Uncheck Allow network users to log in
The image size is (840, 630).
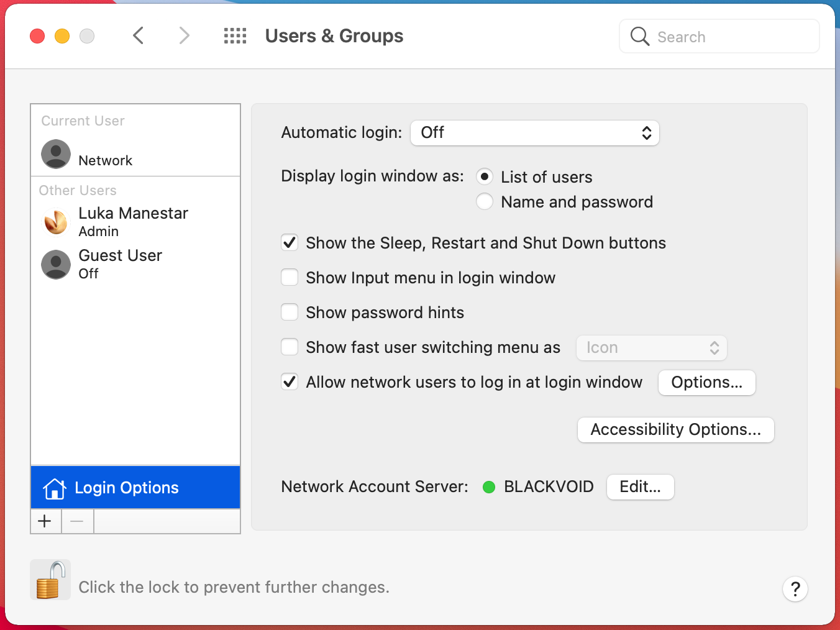click(x=290, y=382)
